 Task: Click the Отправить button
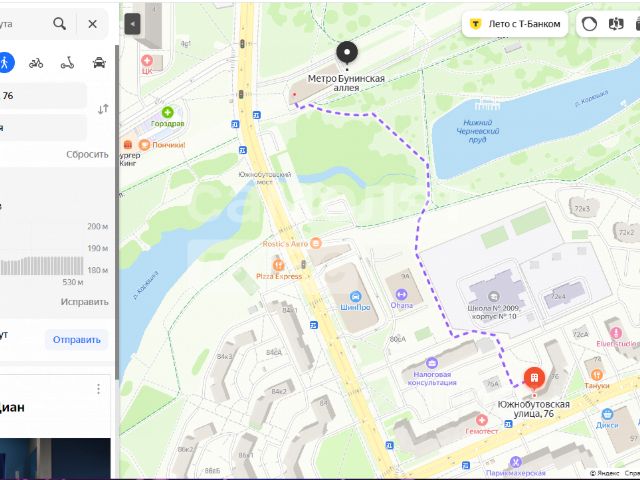tap(77, 340)
